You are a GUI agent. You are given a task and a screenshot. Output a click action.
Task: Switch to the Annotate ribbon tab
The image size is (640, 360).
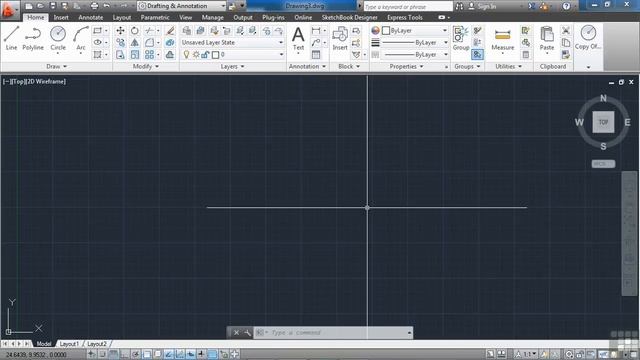click(x=91, y=18)
